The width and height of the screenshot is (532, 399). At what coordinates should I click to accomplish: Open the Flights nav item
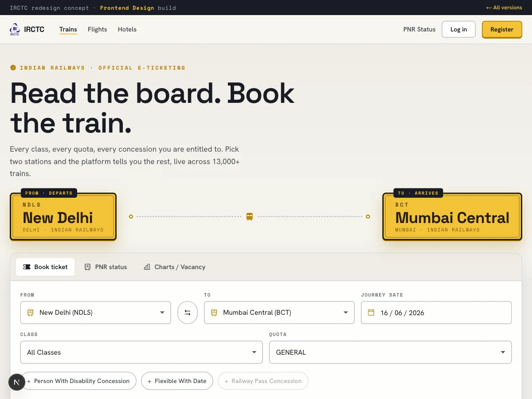[x=98, y=29]
